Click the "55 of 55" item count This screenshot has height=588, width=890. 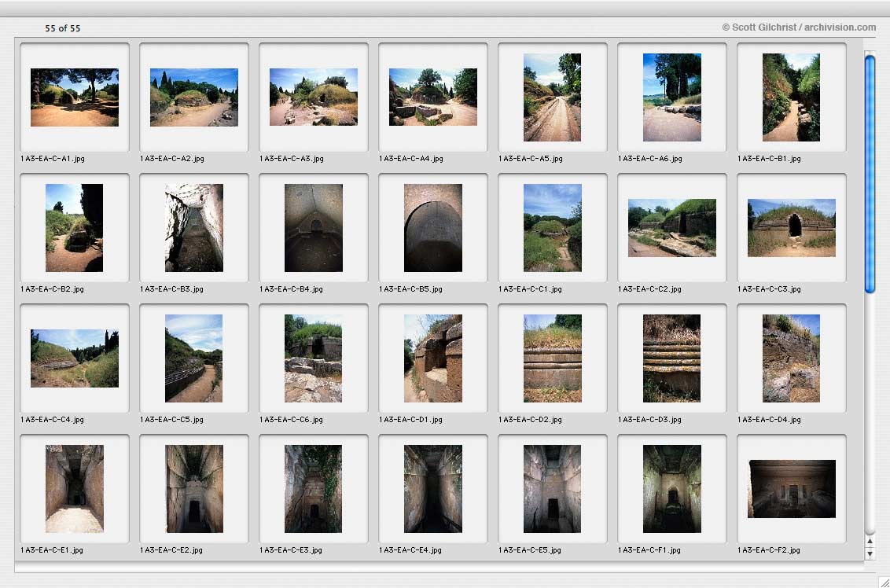[x=63, y=28]
